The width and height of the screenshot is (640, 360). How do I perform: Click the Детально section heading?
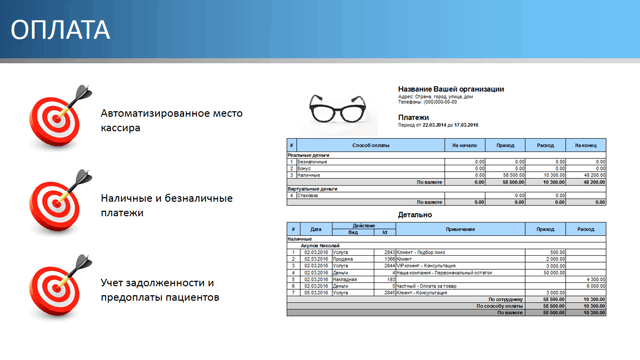[x=415, y=215]
